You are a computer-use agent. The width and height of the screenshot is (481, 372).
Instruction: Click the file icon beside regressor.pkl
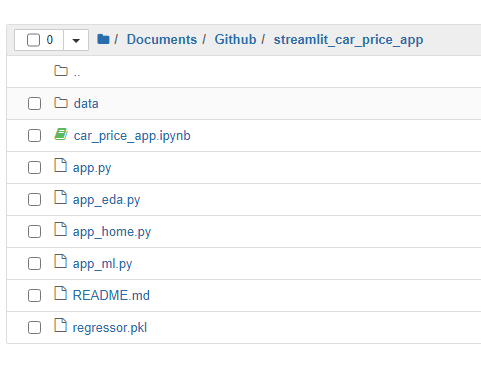pos(60,325)
